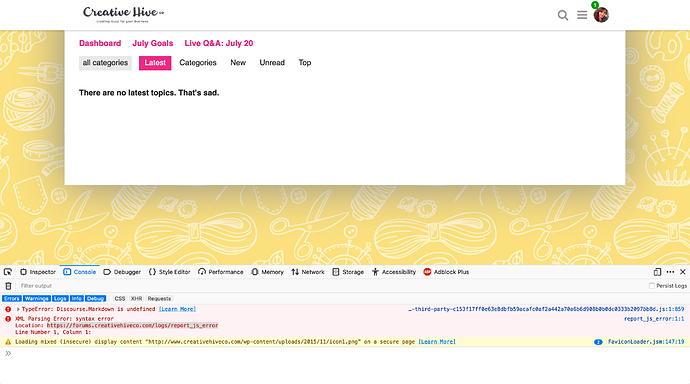Open the report_js_error URL link

[x=132, y=325]
